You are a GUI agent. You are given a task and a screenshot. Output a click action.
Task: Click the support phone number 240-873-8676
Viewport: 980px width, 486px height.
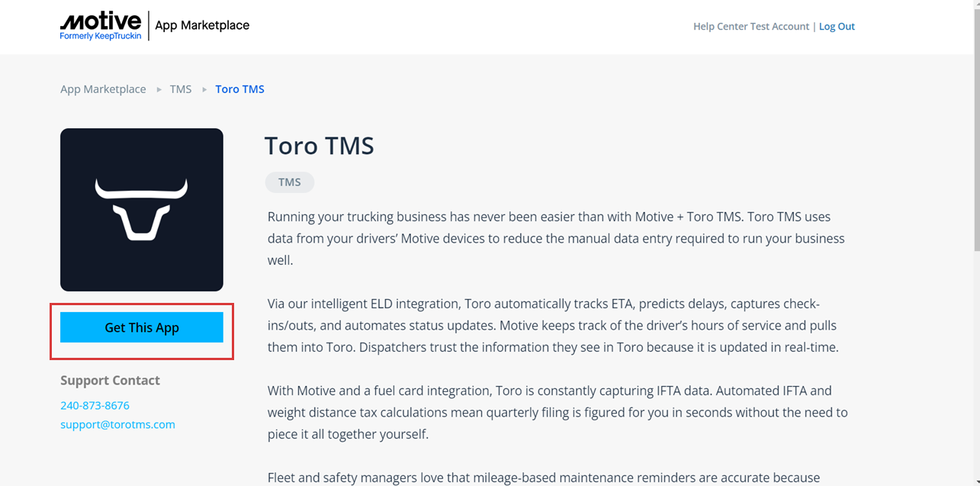95,405
